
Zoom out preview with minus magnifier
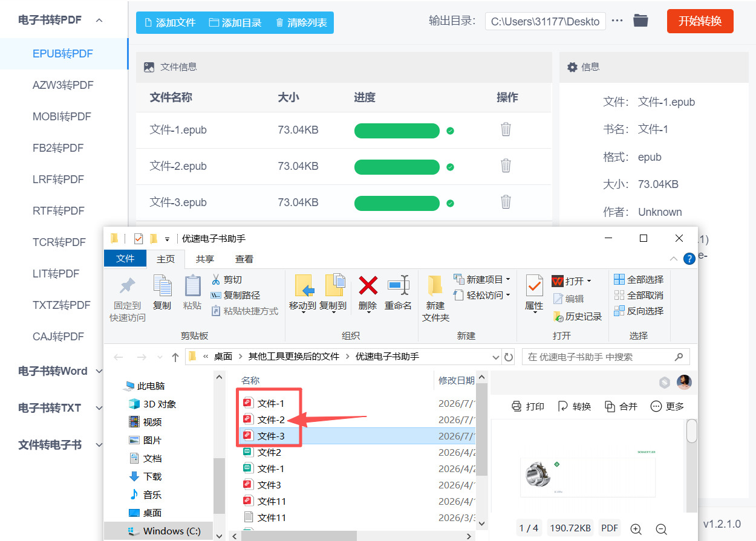pyautogui.click(x=661, y=529)
